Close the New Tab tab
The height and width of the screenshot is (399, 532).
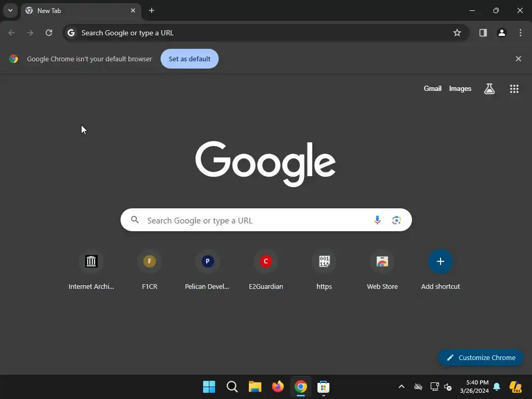tap(133, 10)
